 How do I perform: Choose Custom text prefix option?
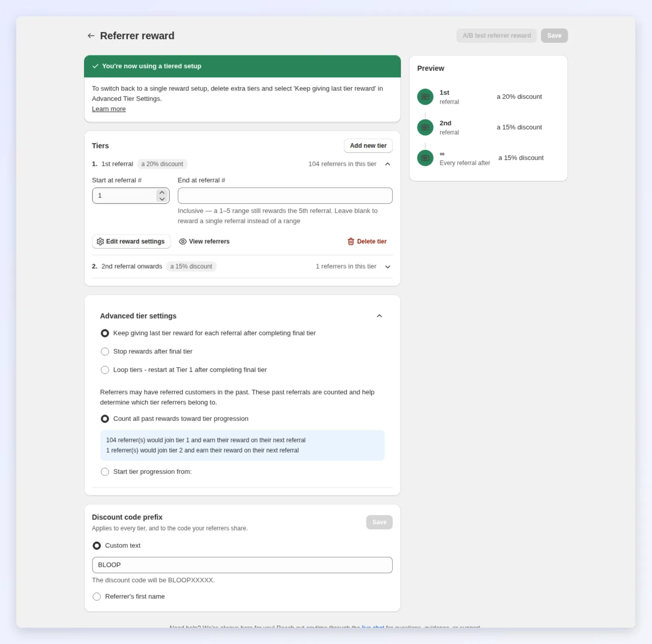(97, 546)
